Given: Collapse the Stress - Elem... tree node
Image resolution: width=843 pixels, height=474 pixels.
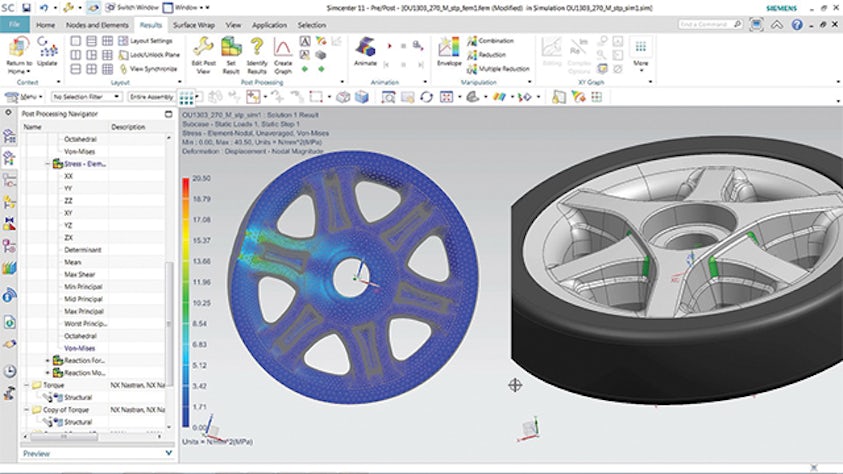Looking at the screenshot, I should [x=48, y=164].
